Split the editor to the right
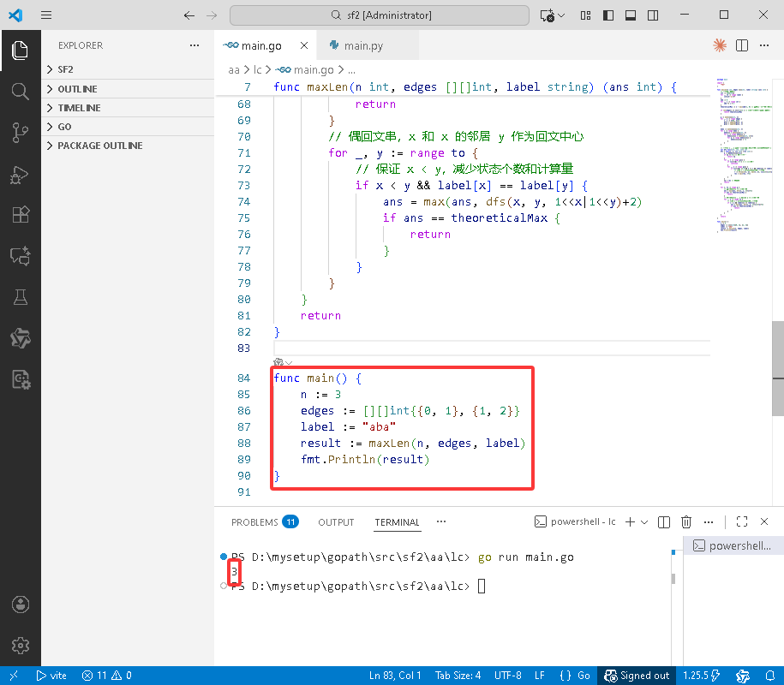 pos(742,45)
